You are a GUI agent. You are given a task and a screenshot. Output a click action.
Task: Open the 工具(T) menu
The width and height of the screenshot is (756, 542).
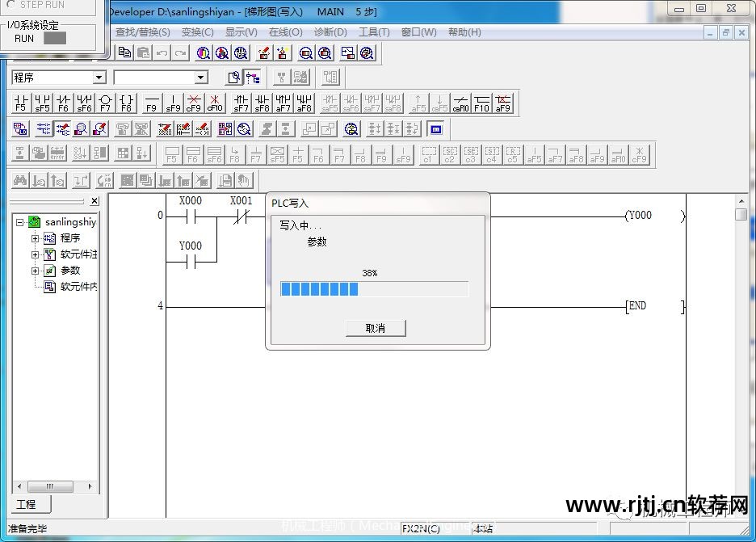(374, 32)
